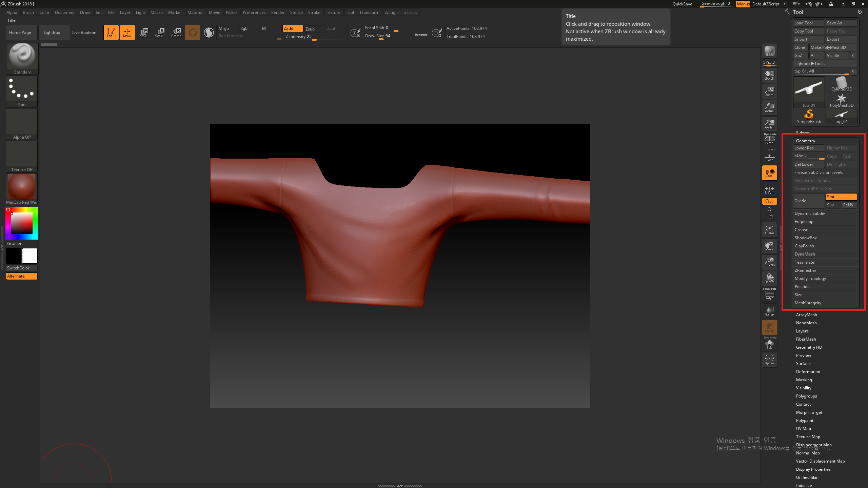Toggle the Smt smooth option
Screen dimensions: 868x488
[x=841, y=197]
